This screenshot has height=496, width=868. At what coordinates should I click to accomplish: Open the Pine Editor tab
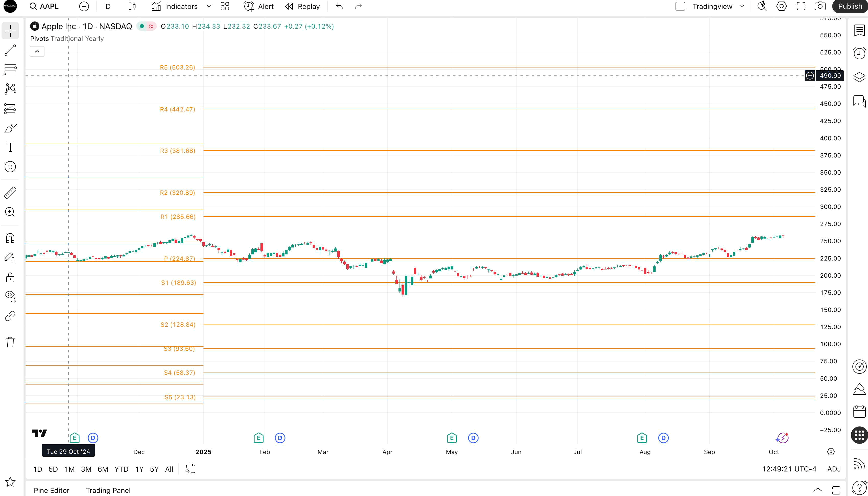[x=51, y=490]
